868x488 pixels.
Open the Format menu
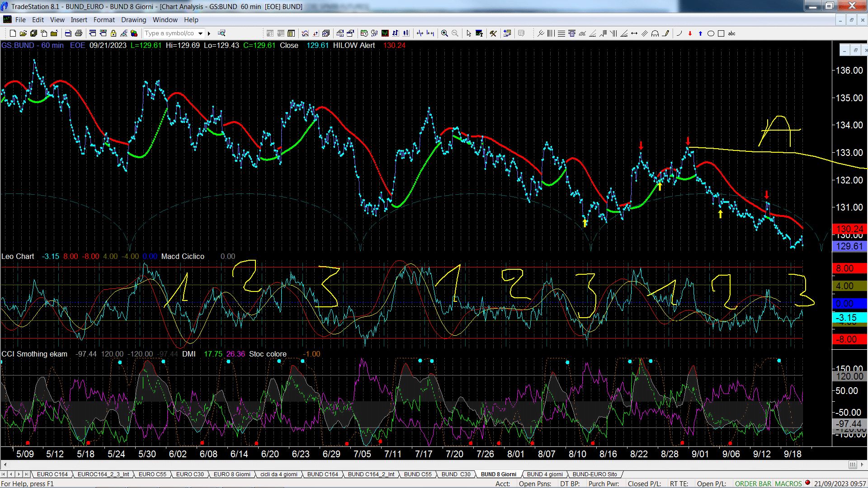[104, 20]
